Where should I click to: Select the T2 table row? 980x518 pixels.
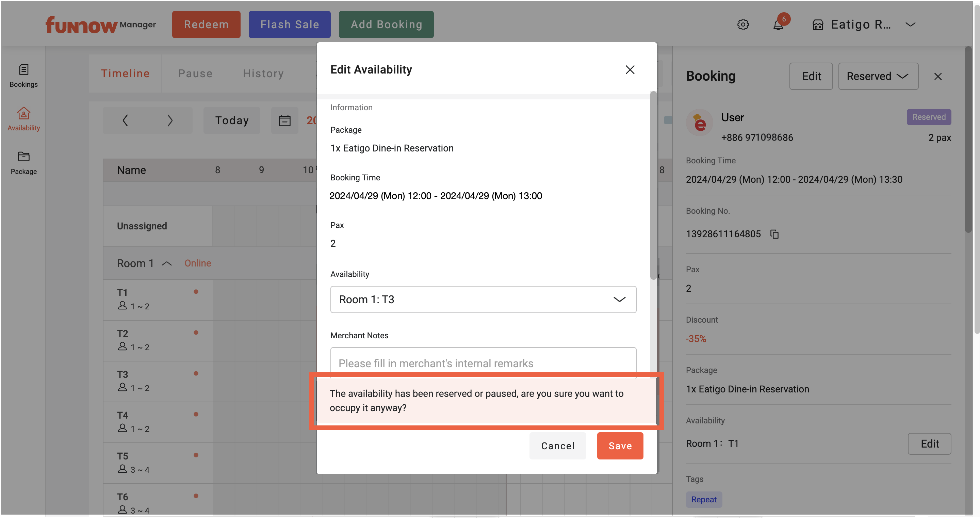coord(158,341)
